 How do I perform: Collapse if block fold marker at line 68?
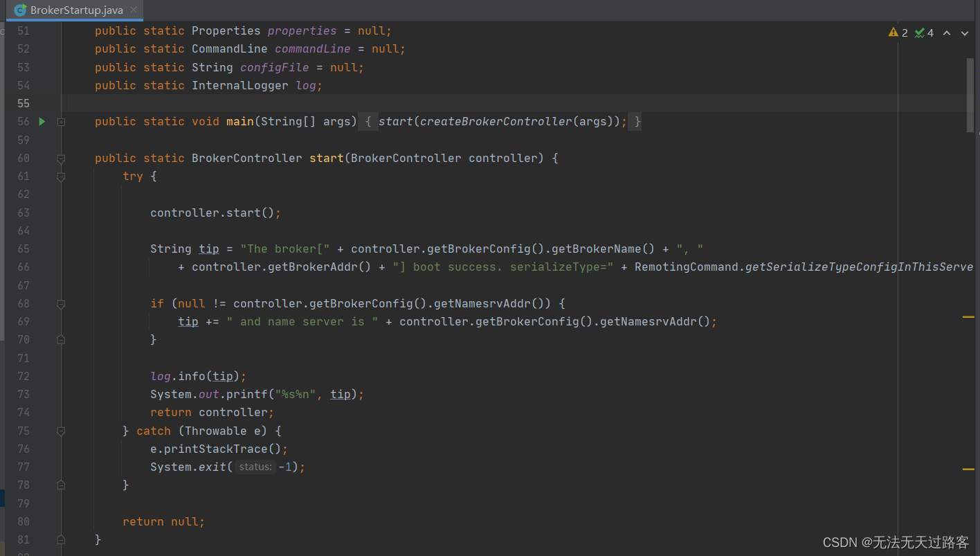(61, 304)
